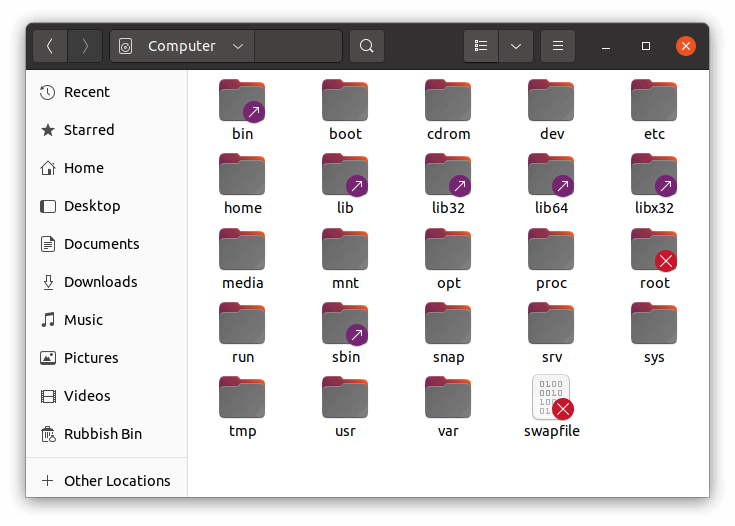Select Rubbish Bin in the sidebar
This screenshot has width=735, height=526.
click(x=102, y=434)
